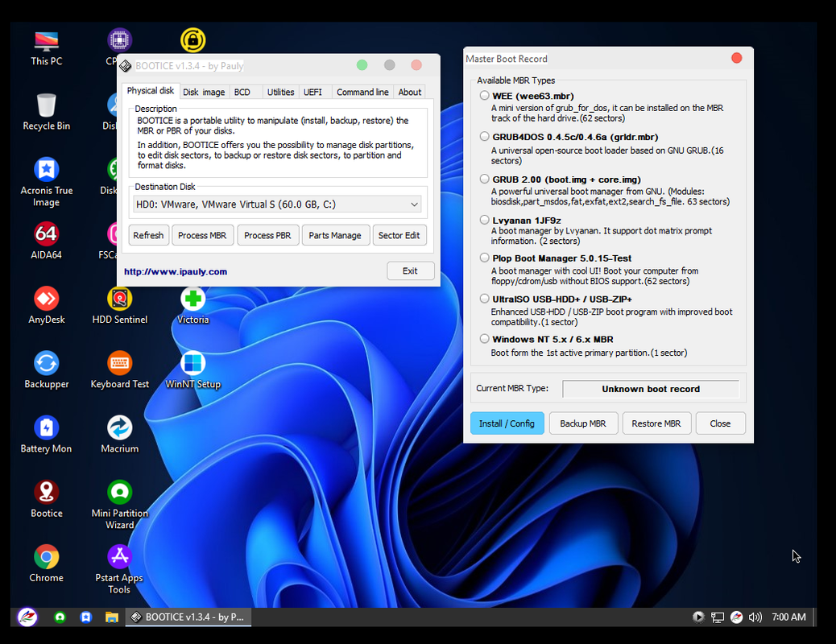Expand the Destination Disk dropdown
This screenshot has height=644, width=836.
tap(414, 204)
